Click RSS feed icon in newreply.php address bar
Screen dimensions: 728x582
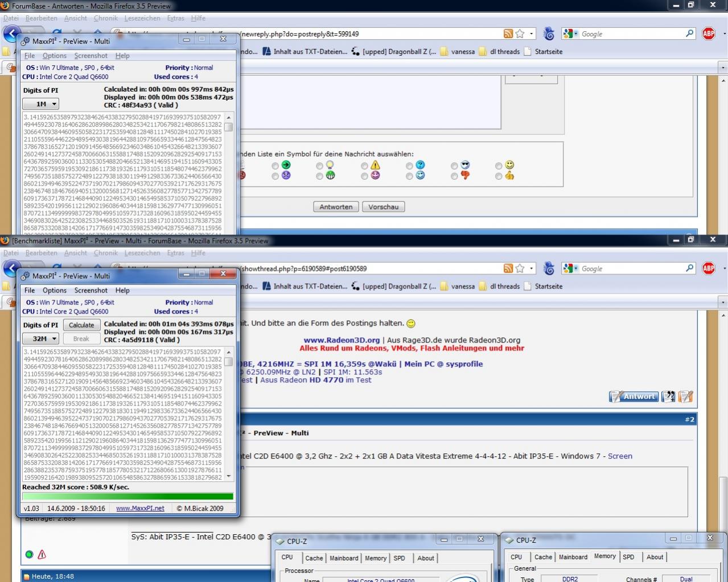point(508,34)
